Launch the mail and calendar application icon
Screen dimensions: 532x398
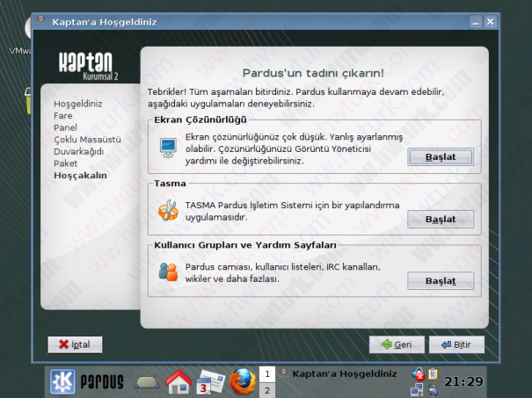click(x=210, y=381)
